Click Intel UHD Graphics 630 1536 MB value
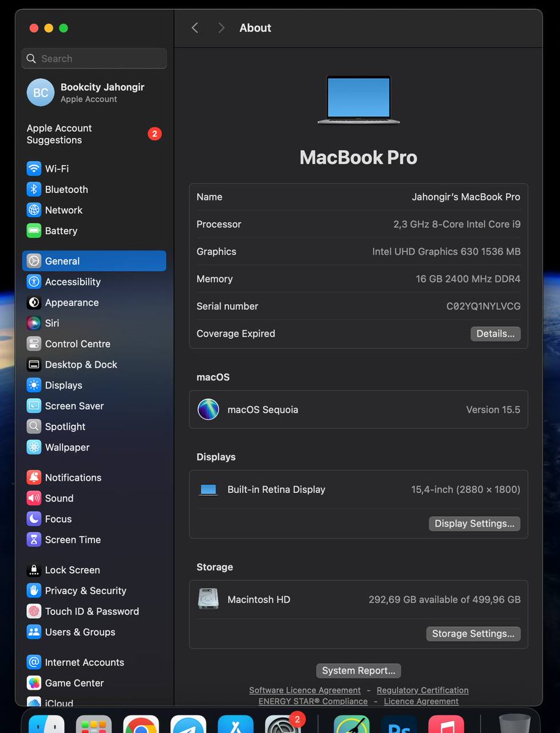560x733 pixels. pyautogui.click(x=446, y=252)
